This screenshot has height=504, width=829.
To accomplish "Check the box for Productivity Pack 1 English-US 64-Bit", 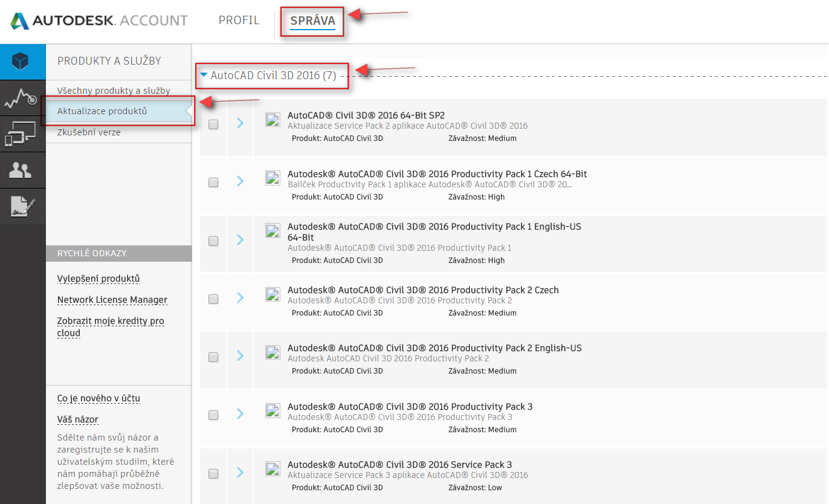I will click(213, 241).
